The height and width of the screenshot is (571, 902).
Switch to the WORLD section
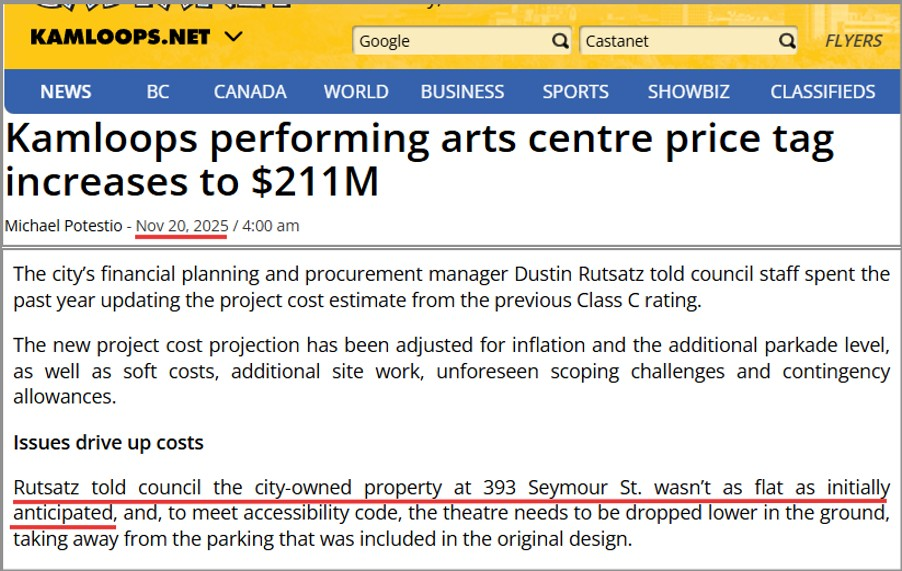point(356,92)
